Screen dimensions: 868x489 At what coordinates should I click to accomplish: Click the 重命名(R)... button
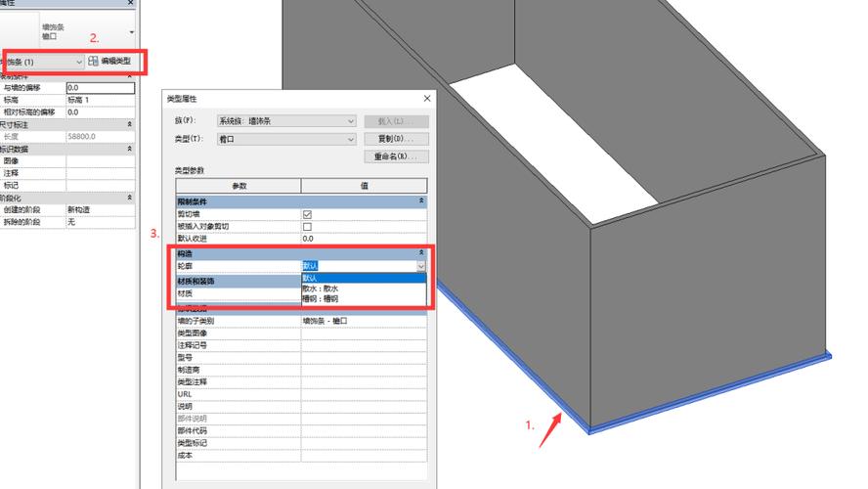click(396, 156)
